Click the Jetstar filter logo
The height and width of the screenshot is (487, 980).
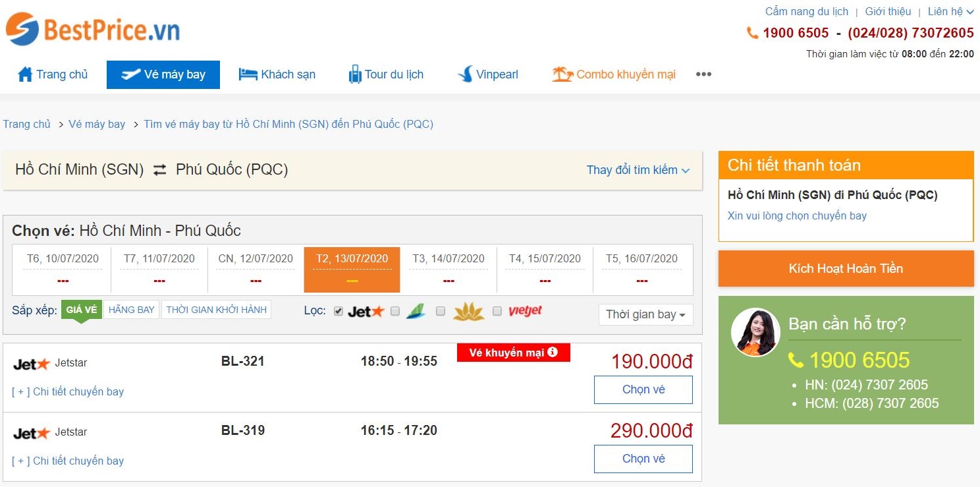[x=366, y=311]
